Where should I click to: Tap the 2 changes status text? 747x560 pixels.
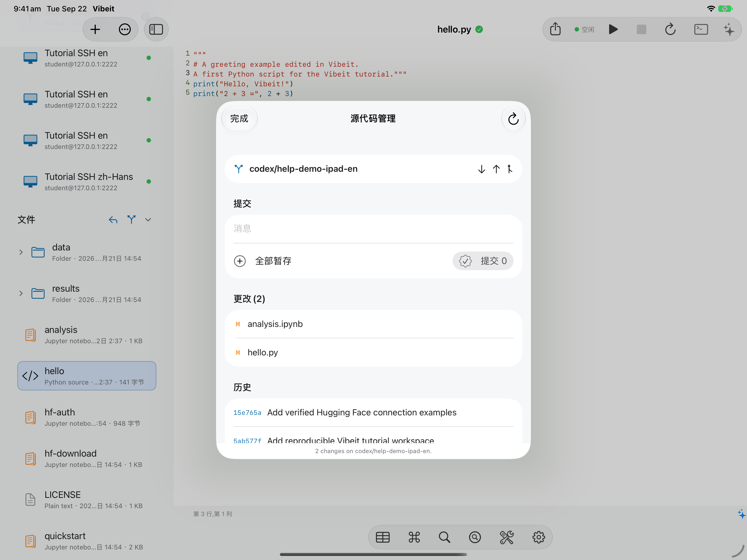click(x=373, y=451)
